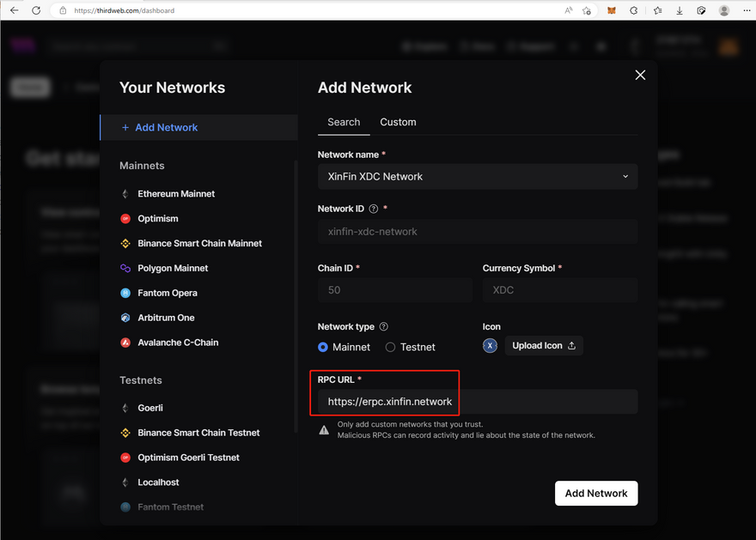The width and height of the screenshot is (756, 540).
Task: Click the RPC URL input field
Action: point(478,402)
